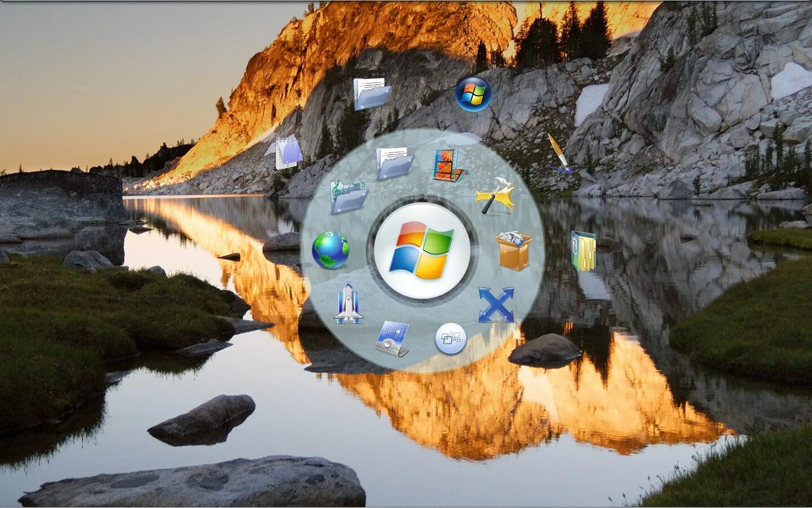Image resolution: width=812 pixels, height=508 pixels.
Task: Open the documents folder above the dock ring
Action: pyautogui.click(x=372, y=93)
